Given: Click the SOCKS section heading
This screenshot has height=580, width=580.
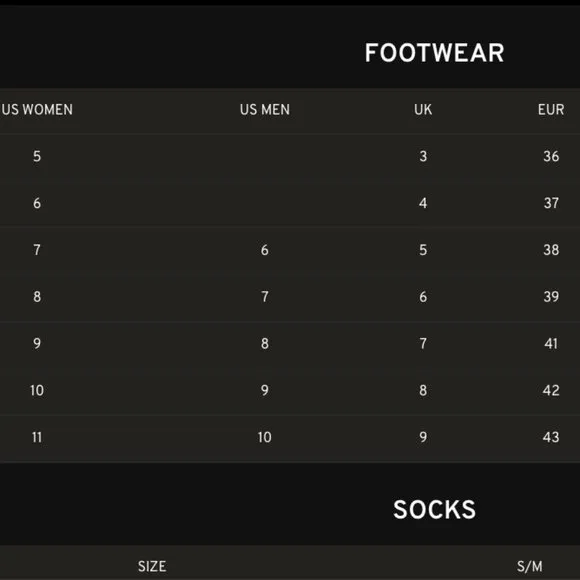Looking at the screenshot, I should point(434,510).
